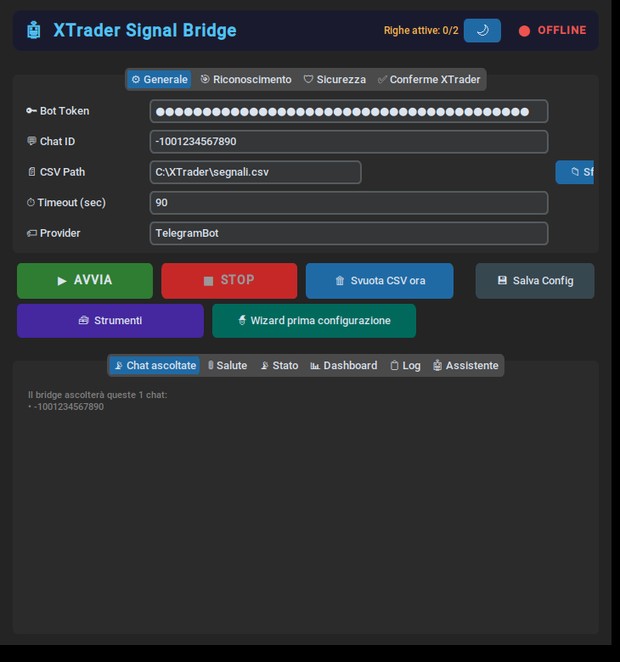This screenshot has width=620, height=662.
Task: Click the Bot Token password field
Action: [x=349, y=111]
